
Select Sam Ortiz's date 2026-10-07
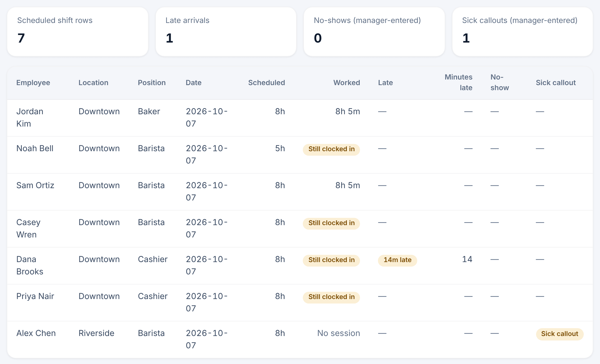click(x=207, y=192)
